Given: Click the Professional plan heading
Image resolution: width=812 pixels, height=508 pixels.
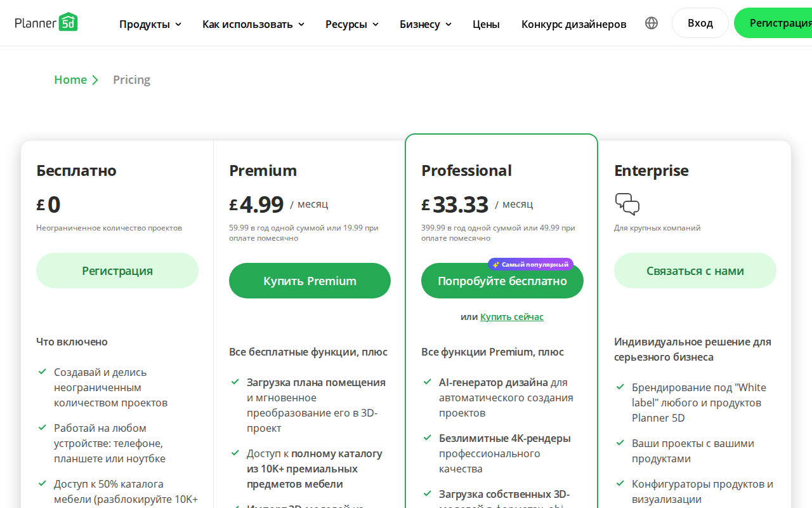Looking at the screenshot, I should point(466,170).
